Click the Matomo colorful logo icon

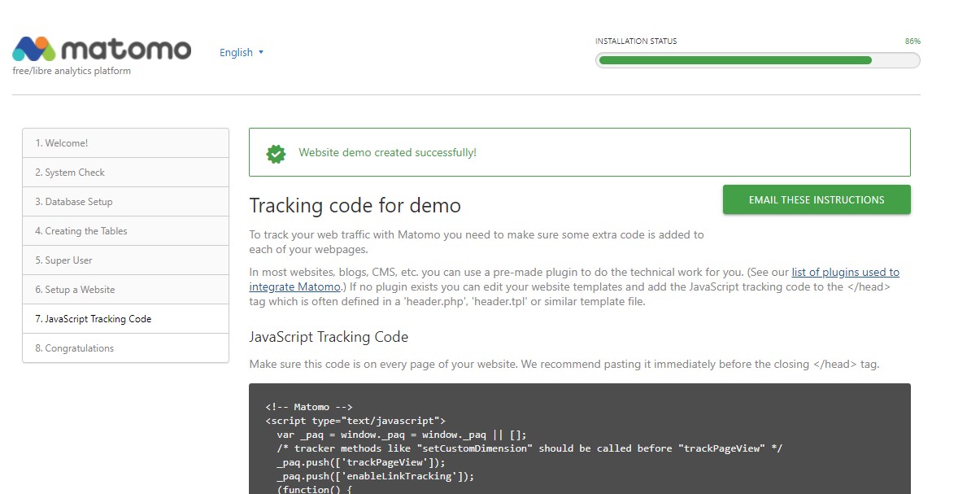point(34,50)
